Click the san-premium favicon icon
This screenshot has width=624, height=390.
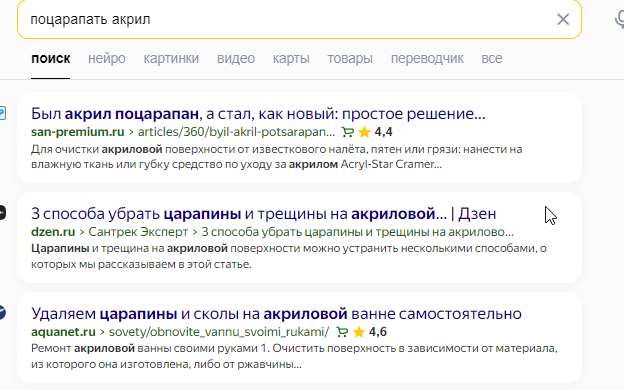click(x=2, y=113)
